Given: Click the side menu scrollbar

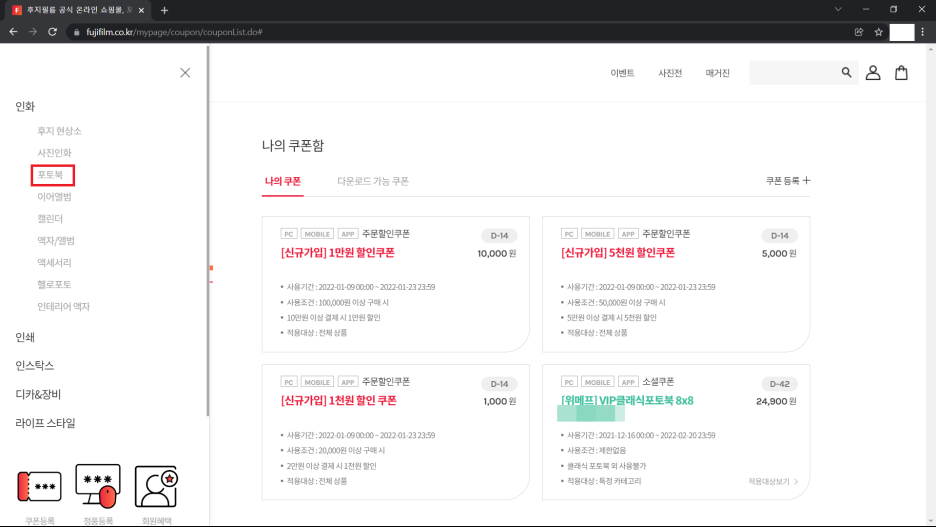Looking at the screenshot, I should (208, 232).
